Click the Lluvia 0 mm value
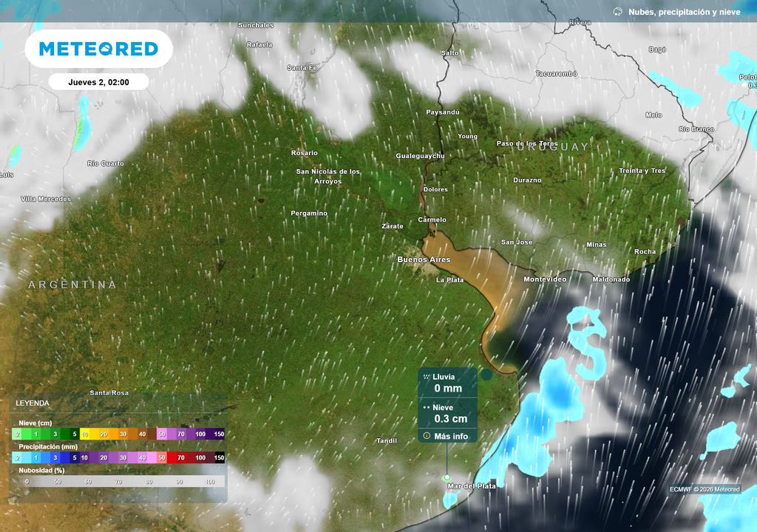Viewport: 757px width, 532px height. (x=448, y=388)
